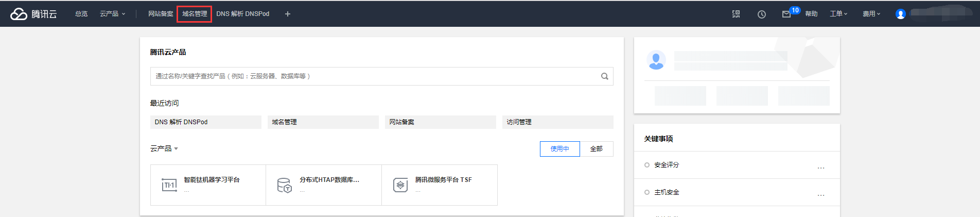Click the profile avatar in user card
The height and width of the screenshot is (217, 980).
656,60
